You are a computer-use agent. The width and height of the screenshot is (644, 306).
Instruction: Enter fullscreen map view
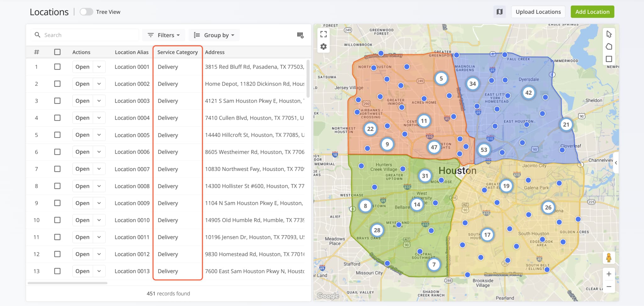(x=324, y=34)
